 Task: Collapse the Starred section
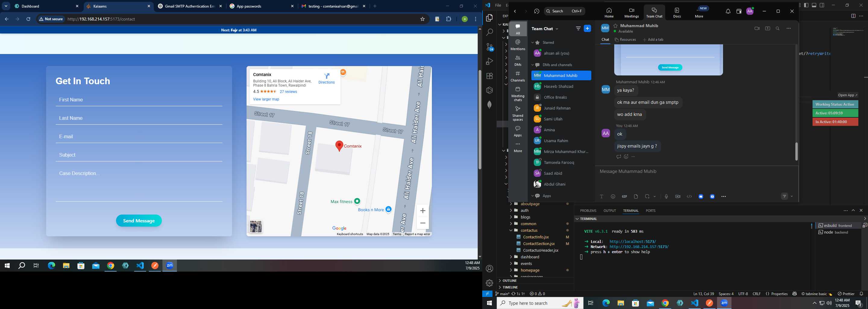pos(533,43)
